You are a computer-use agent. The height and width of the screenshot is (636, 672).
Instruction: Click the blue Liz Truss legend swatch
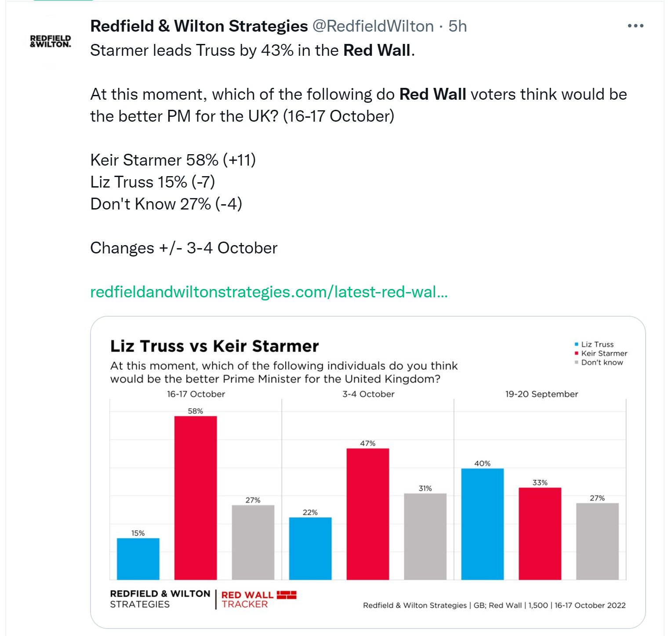click(x=577, y=344)
